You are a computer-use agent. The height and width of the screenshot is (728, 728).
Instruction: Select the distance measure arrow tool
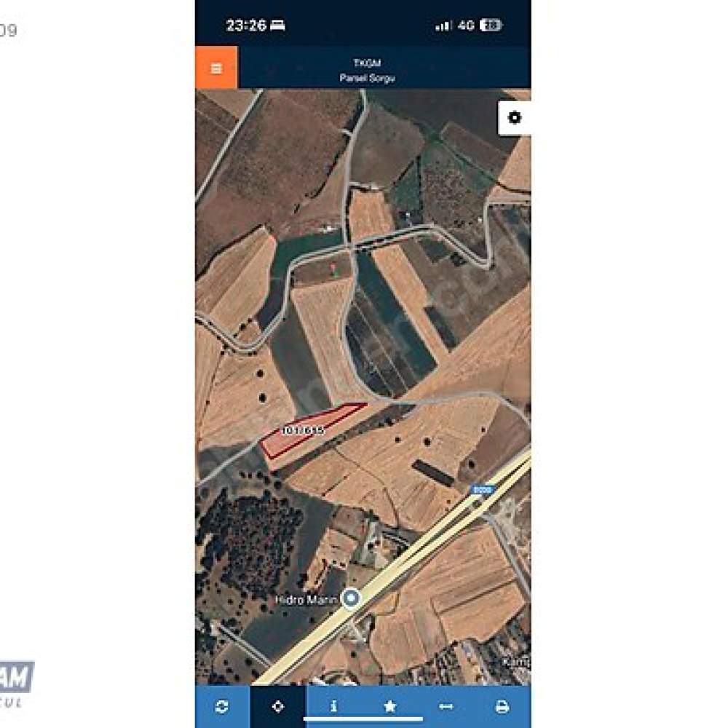tap(446, 706)
